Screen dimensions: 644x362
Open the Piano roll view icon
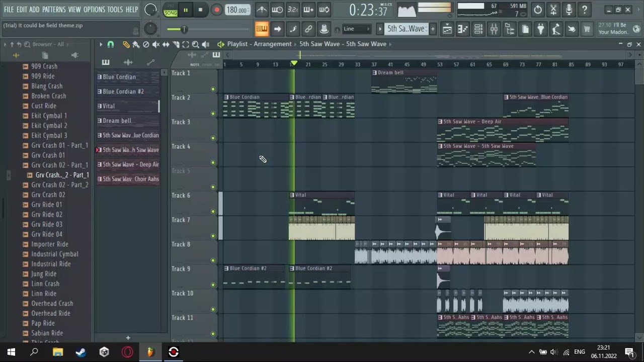462,29
